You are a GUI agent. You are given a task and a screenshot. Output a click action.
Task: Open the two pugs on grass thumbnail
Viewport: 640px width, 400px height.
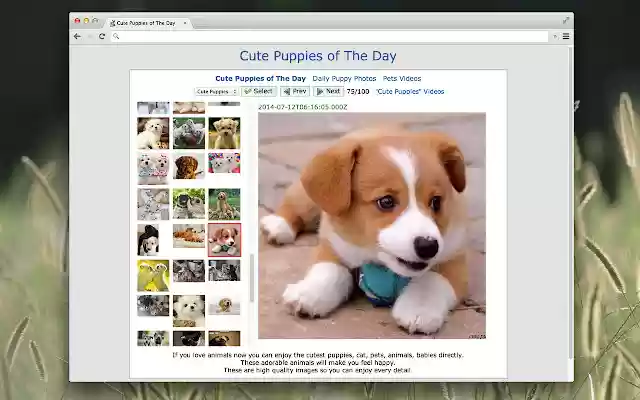(189, 204)
